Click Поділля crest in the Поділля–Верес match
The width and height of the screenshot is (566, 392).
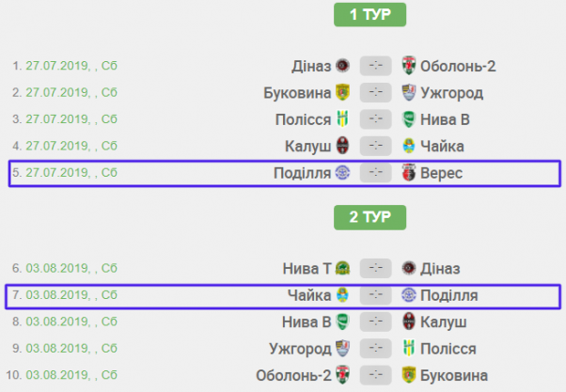(x=343, y=174)
